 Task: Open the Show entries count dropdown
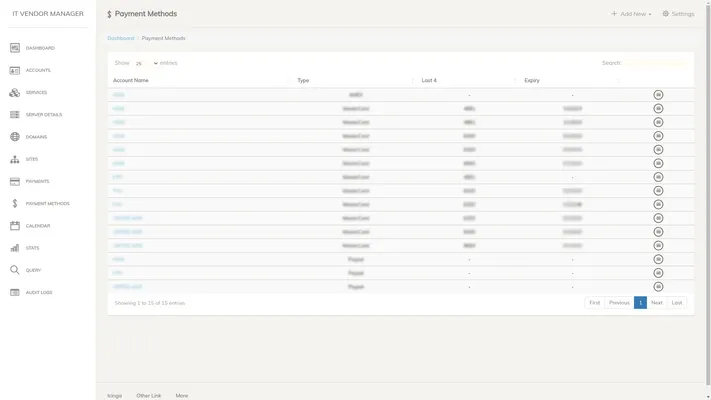(146, 63)
